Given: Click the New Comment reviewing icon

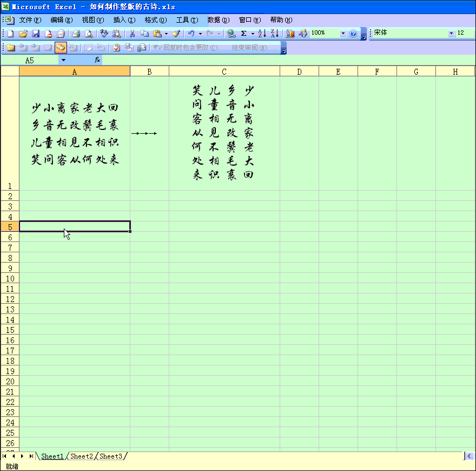Looking at the screenshot, I should pyautogui.click(x=11, y=48).
